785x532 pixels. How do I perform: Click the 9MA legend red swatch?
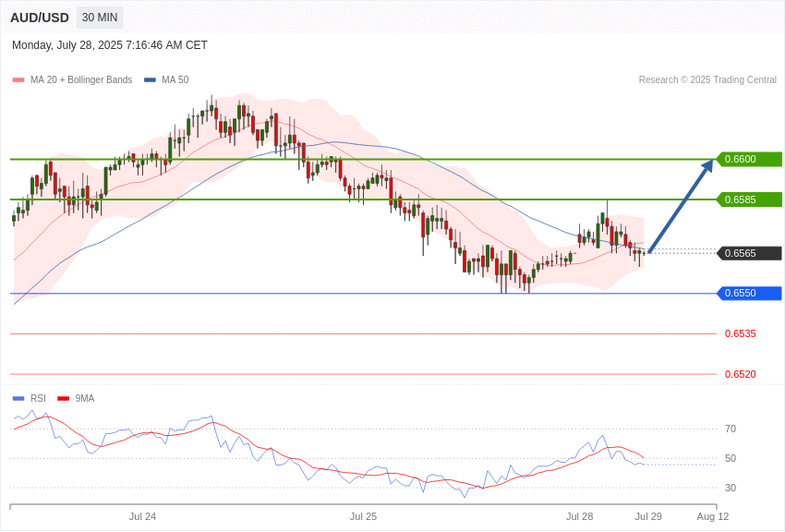[64, 399]
